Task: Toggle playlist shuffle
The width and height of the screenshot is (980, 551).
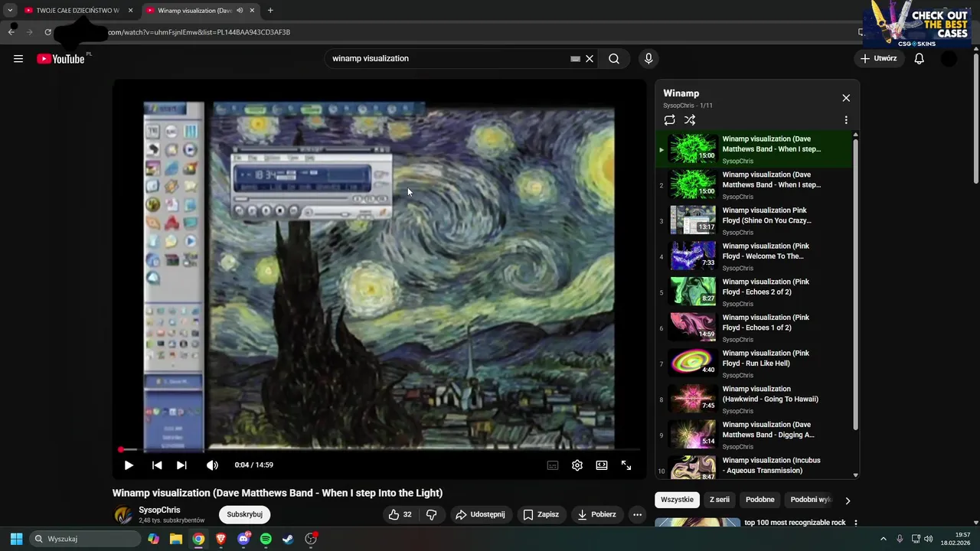Action: coord(690,120)
